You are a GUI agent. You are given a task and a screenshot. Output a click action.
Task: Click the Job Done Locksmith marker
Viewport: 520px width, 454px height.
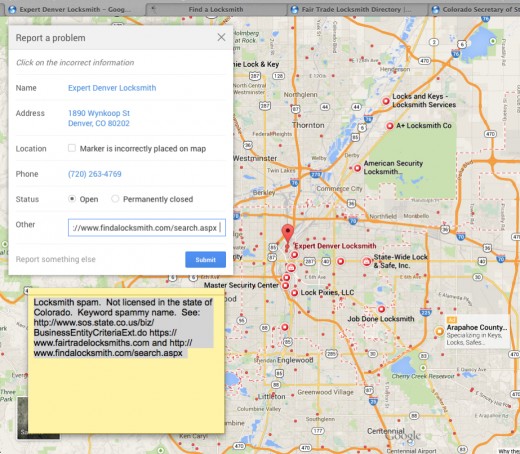[381, 309]
